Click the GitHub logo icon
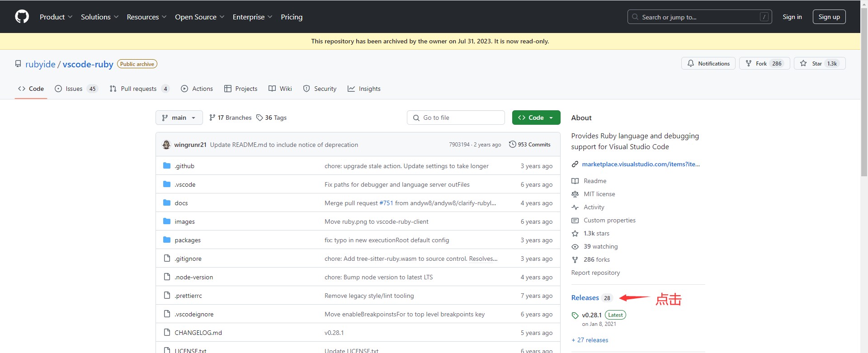The height and width of the screenshot is (353, 868). [22, 17]
